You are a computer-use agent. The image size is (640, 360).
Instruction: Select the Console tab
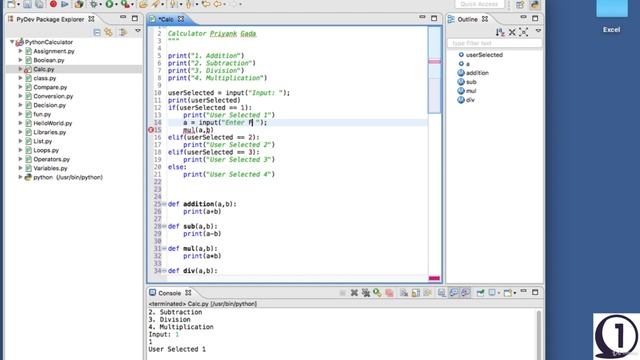(169, 293)
